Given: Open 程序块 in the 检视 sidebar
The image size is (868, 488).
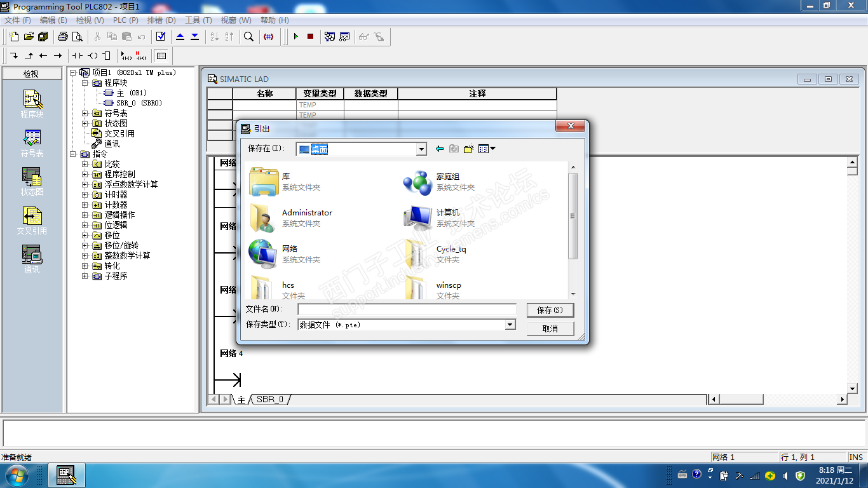Looking at the screenshot, I should click(x=32, y=104).
